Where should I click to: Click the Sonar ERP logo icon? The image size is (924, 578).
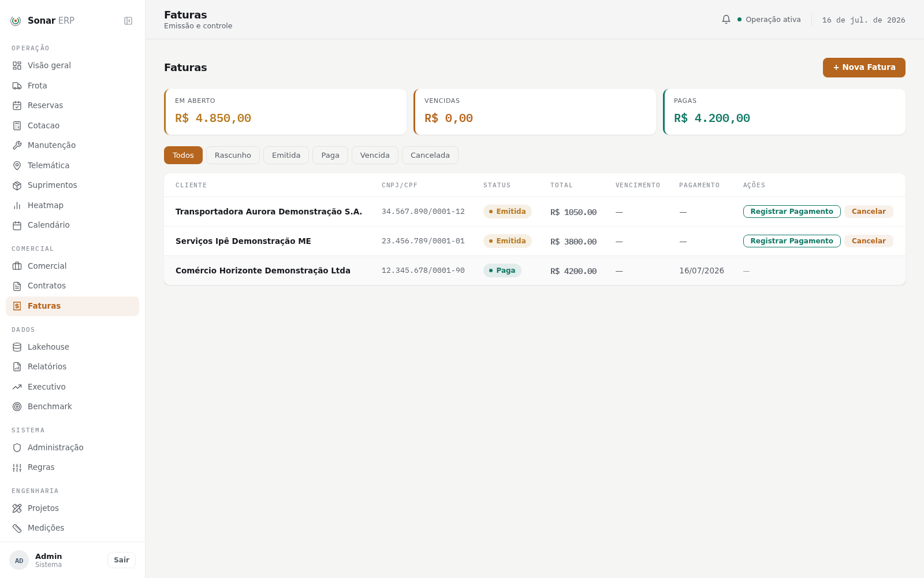(x=16, y=21)
